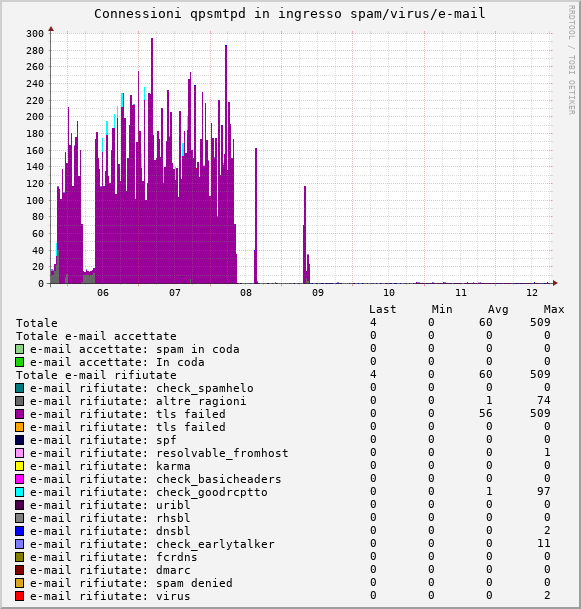The image size is (581, 609).
Task: Click the x-axis label '06'
Action: click(x=103, y=293)
